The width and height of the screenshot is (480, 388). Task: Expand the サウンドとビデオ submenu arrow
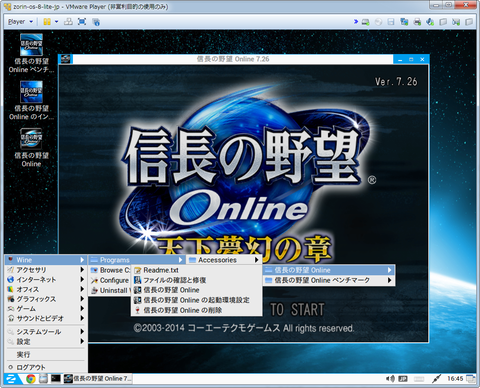tap(82, 318)
